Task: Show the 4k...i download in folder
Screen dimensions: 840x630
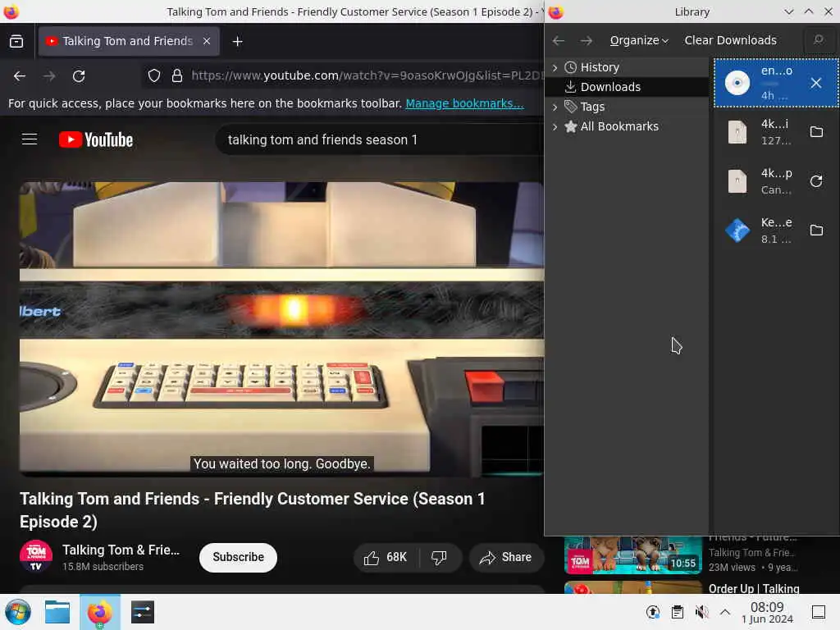Action: pyautogui.click(x=816, y=132)
